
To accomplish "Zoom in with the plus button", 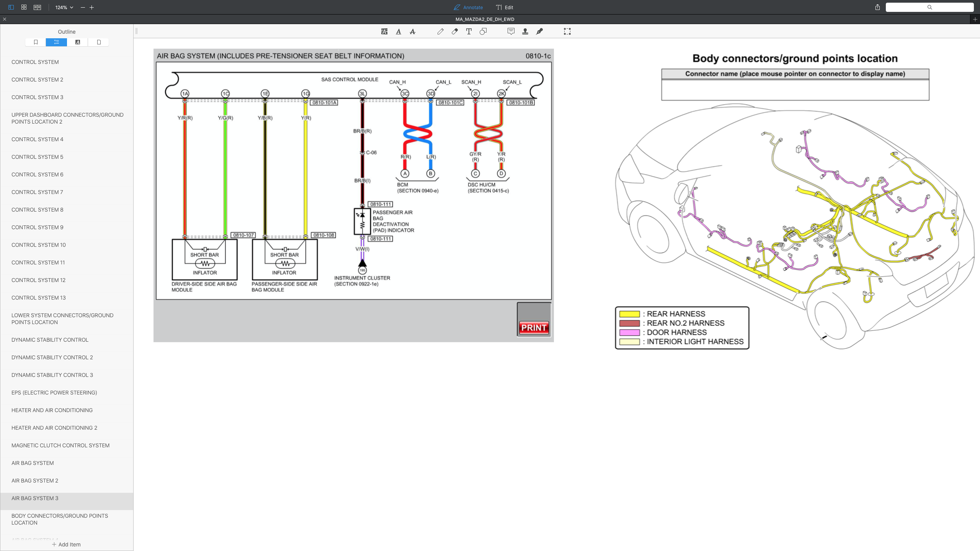I will 92,7.
